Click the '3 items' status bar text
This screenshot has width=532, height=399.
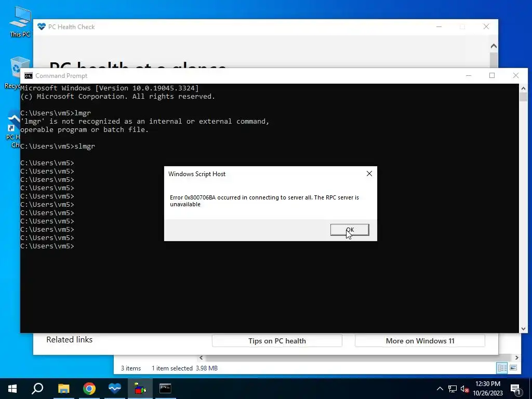point(131,368)
